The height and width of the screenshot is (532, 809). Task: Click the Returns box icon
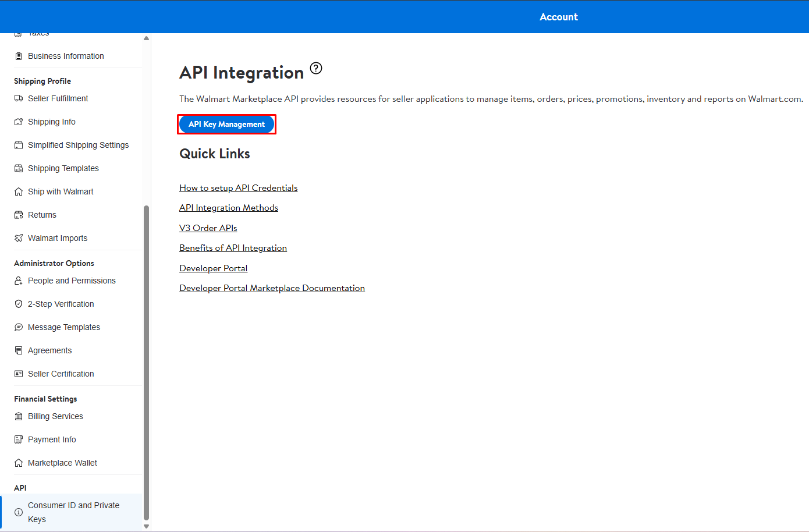tap(19, 215)
